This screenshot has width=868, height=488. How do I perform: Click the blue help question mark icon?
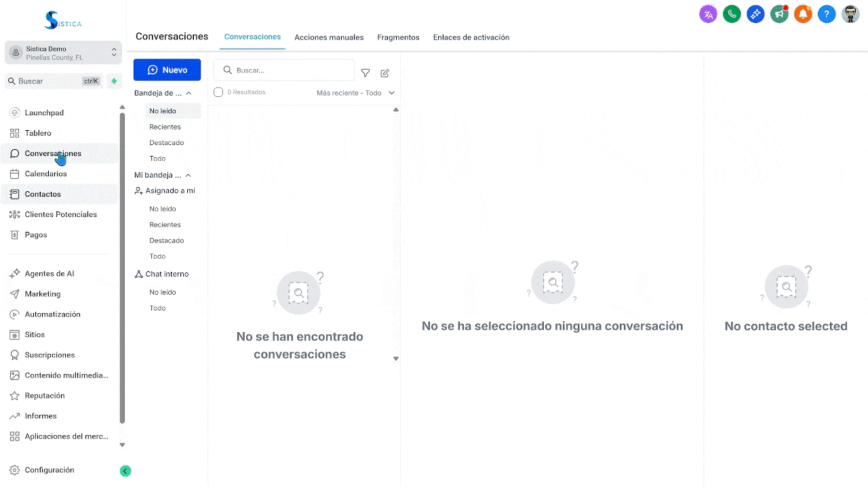point(827,14)
